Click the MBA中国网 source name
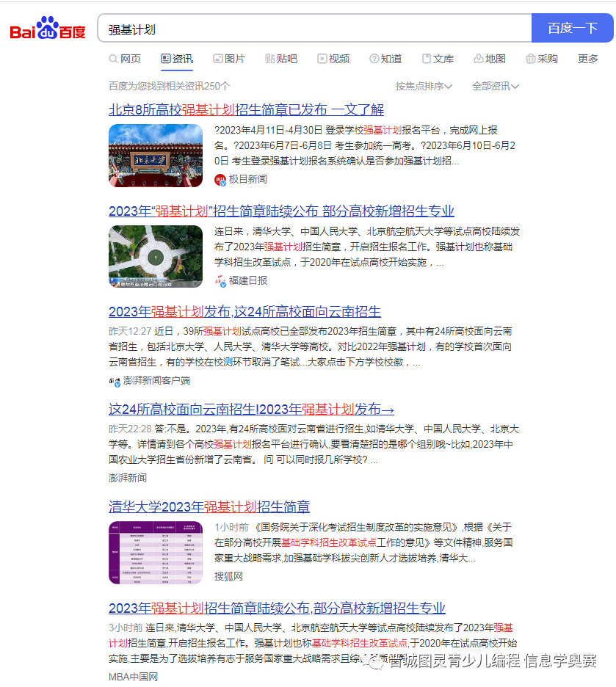 (x=133, y=677)
